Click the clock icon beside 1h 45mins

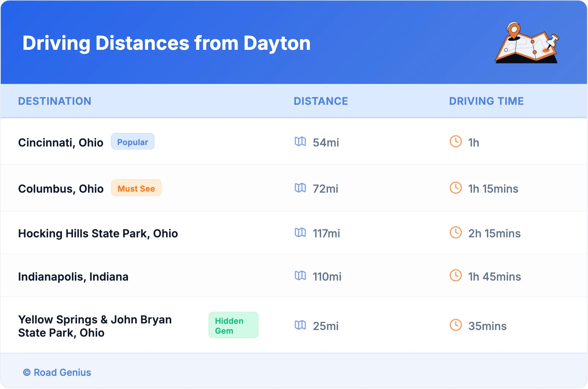pyautogui.click(x=456, y=275)
